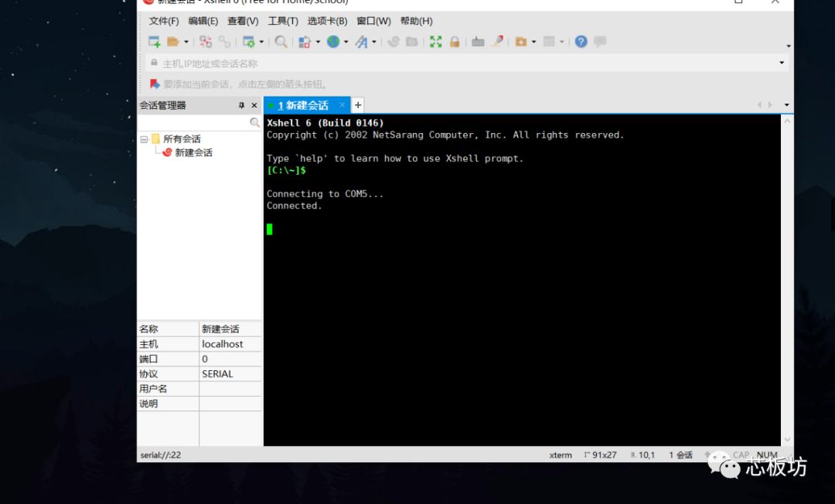
Task: Click the keyboard key mapping icon
Action: pyautogui.click(x=478, y=42)
